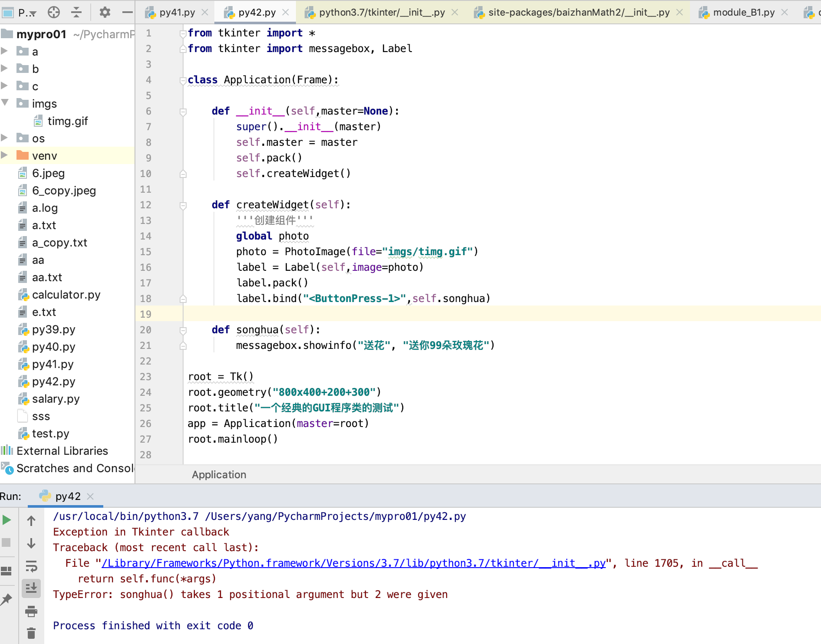Screen dimensions: 821x644
Task: Select salary.py in project tree
Action: coord(56,399)
